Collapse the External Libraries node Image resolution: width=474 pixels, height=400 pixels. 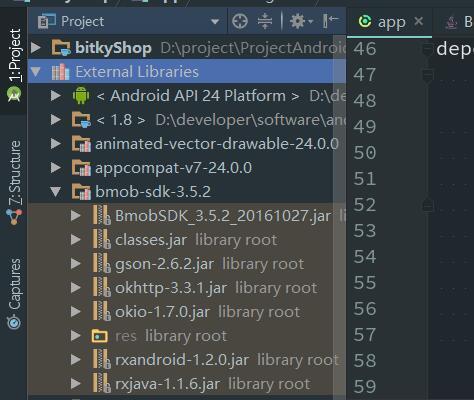pyautogui.click(x=36, y=72)
